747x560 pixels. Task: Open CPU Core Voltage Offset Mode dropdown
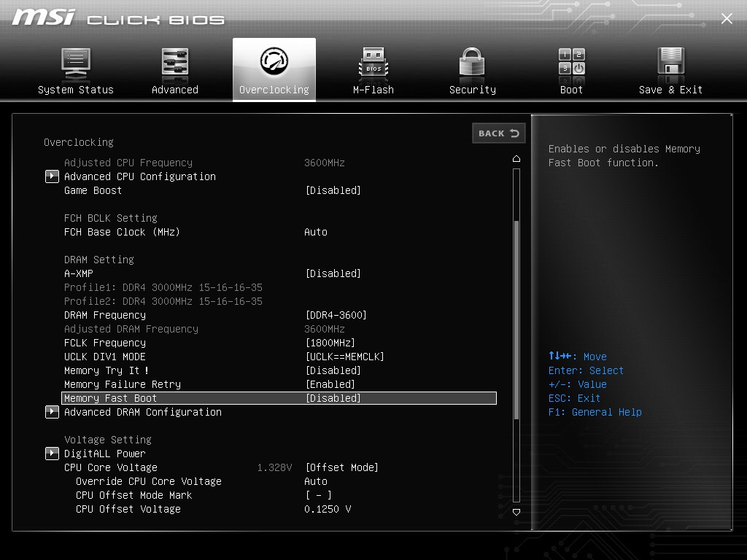click(342, 467)
